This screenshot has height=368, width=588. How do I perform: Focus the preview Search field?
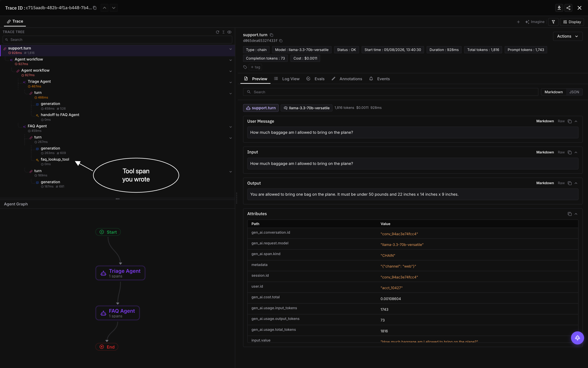[390, 92]
